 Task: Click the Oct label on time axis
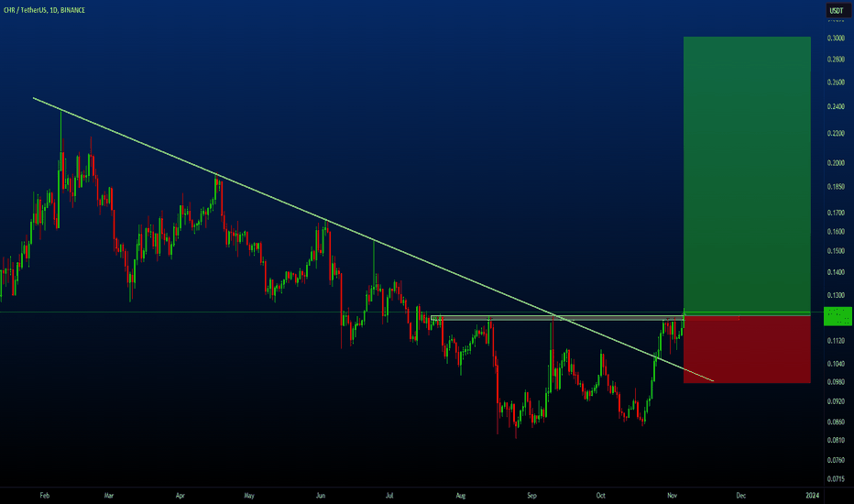[x=600, y=496]
